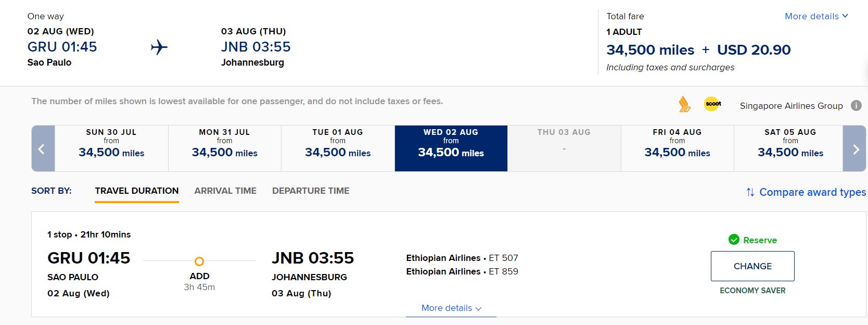Select the SUN 30 JUL date

pyautogui.click(x=111, y=148)
